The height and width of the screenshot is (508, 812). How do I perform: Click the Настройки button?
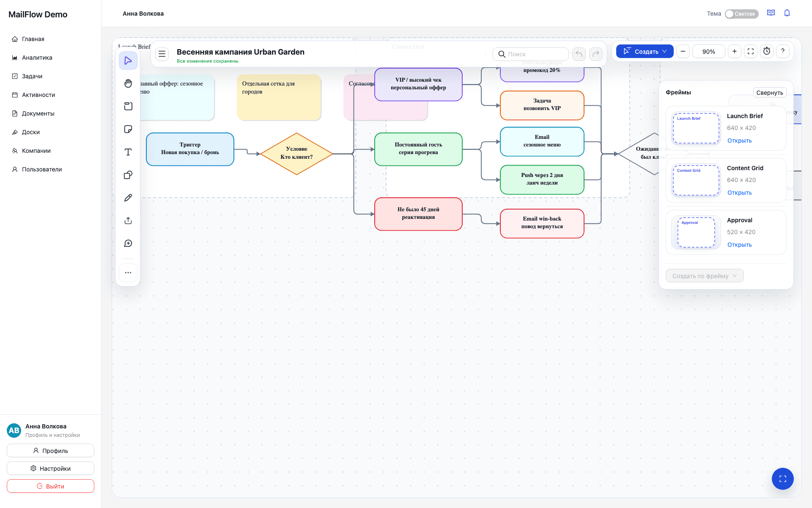(x=50, y=468)
